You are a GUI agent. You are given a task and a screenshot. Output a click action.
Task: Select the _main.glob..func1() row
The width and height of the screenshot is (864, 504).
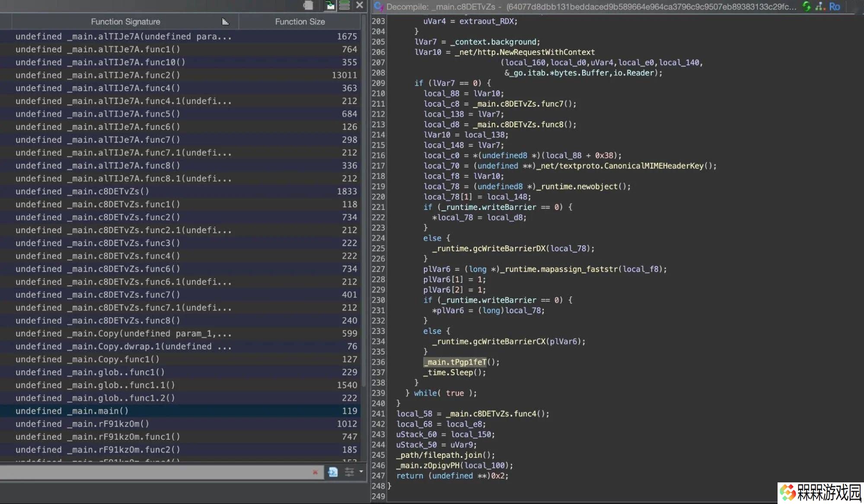180,372
